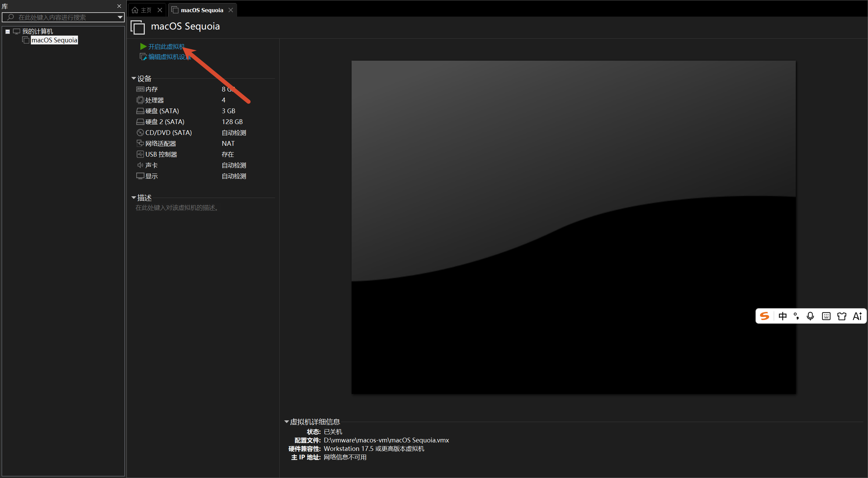
Task: Click the 128 GB disk size value
Action: 232,122
